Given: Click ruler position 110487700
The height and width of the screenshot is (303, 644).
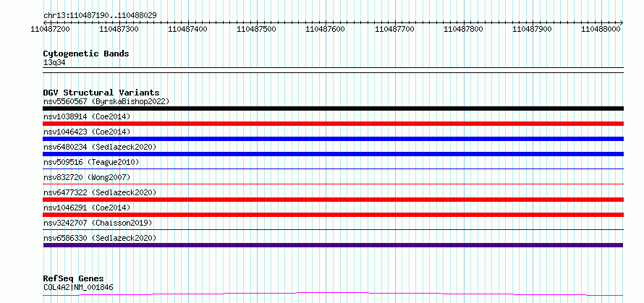Looking at the screenshot, I should [x=395, y=29].
